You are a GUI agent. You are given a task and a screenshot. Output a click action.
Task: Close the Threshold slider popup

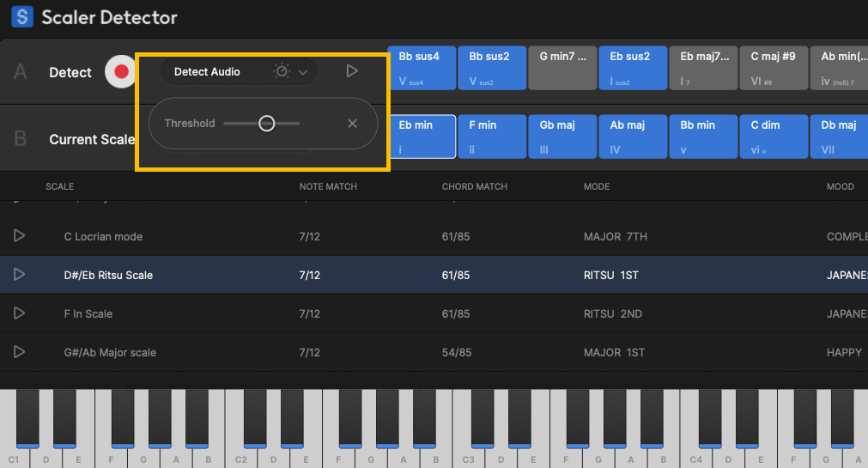click(352, 124)
